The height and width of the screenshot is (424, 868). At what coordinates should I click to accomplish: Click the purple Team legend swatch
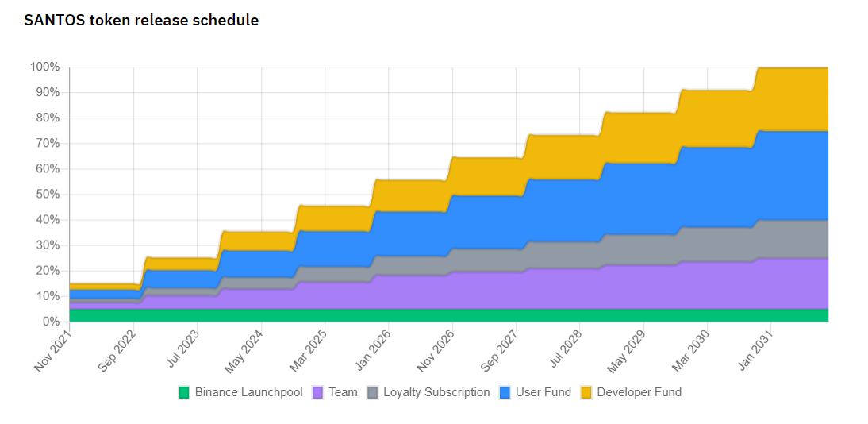tap(318, 392)
